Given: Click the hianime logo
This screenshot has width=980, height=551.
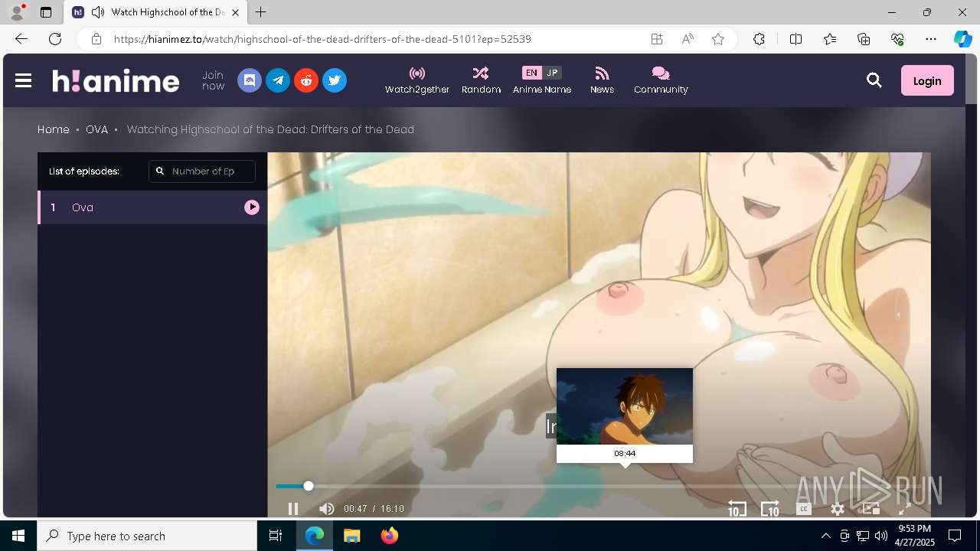Looking at the screenshot, I should 116,80.
